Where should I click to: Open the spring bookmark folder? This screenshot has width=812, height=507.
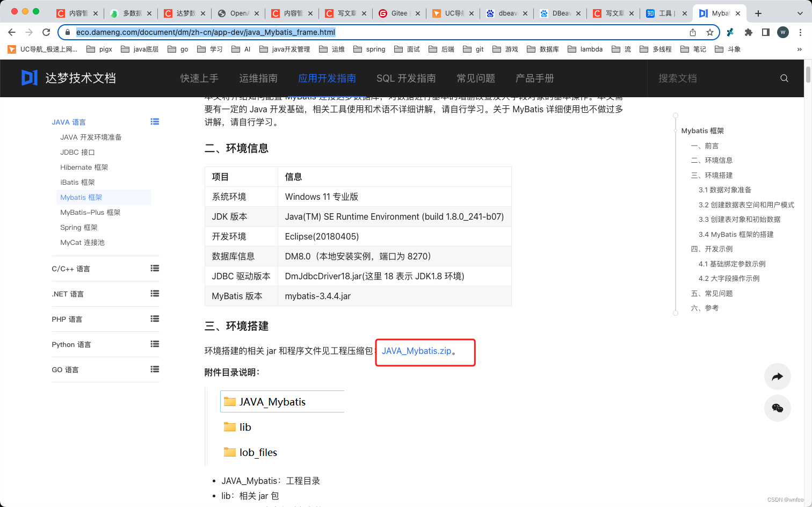pyautogui.click(x=369, y=49)
